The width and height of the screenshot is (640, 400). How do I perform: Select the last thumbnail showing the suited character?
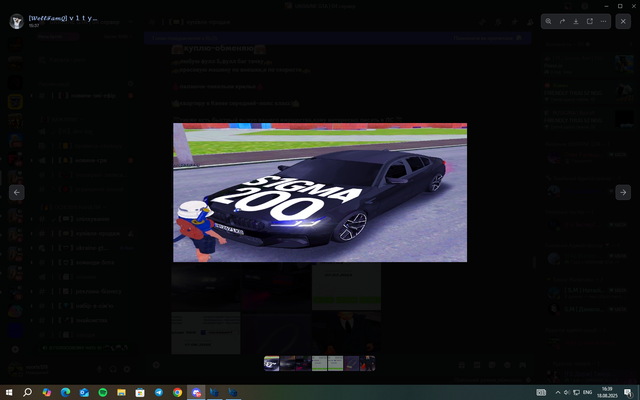367,363
